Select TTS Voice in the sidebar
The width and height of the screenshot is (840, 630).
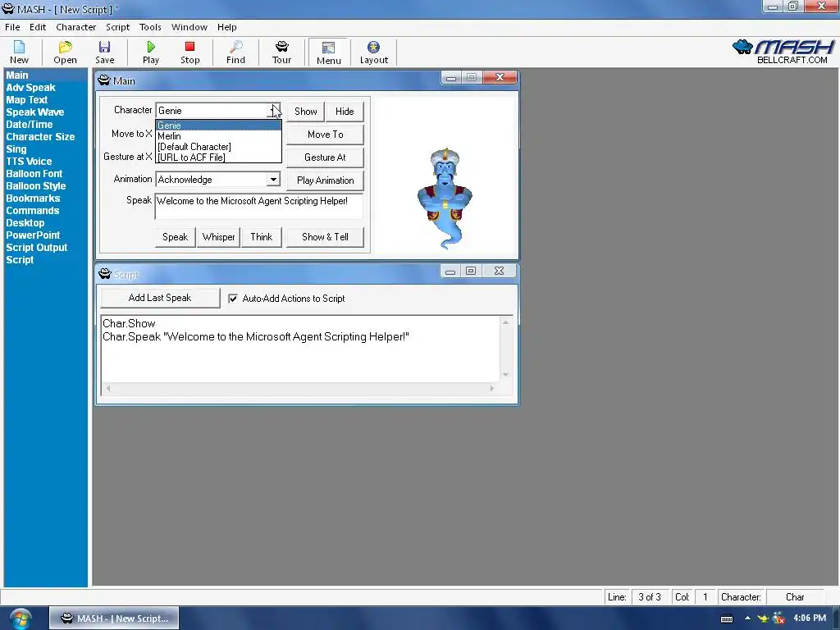point(29,162)
